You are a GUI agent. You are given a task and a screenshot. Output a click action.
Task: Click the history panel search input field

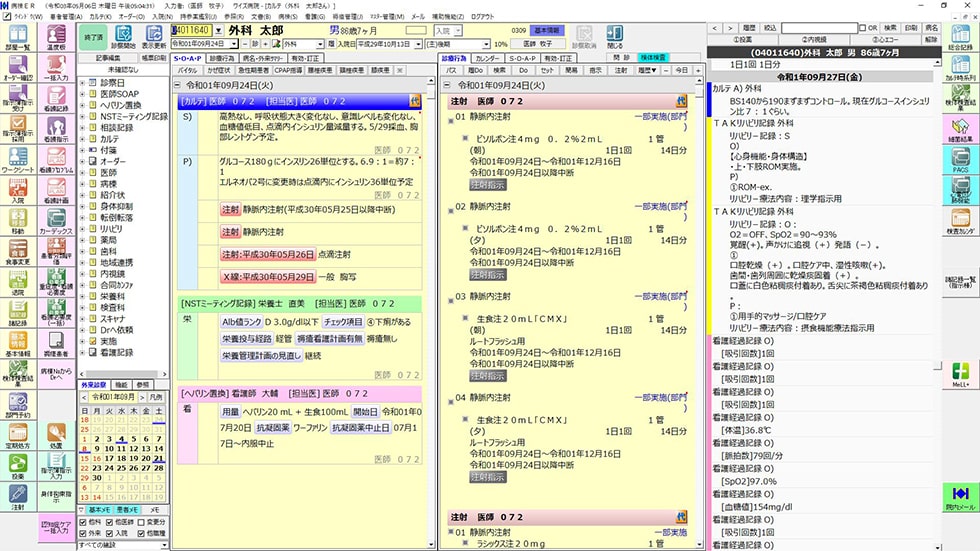pyautogui.click(x=819, y=28)
